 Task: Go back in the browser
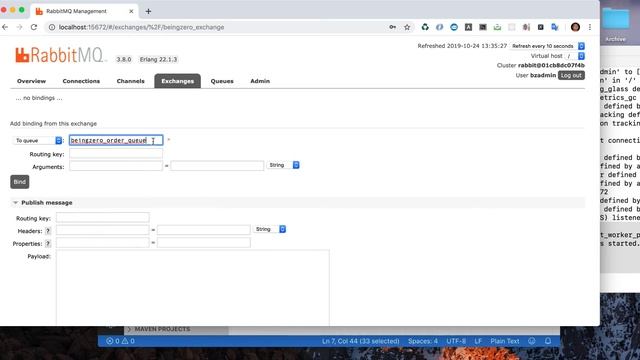point(5,27)
